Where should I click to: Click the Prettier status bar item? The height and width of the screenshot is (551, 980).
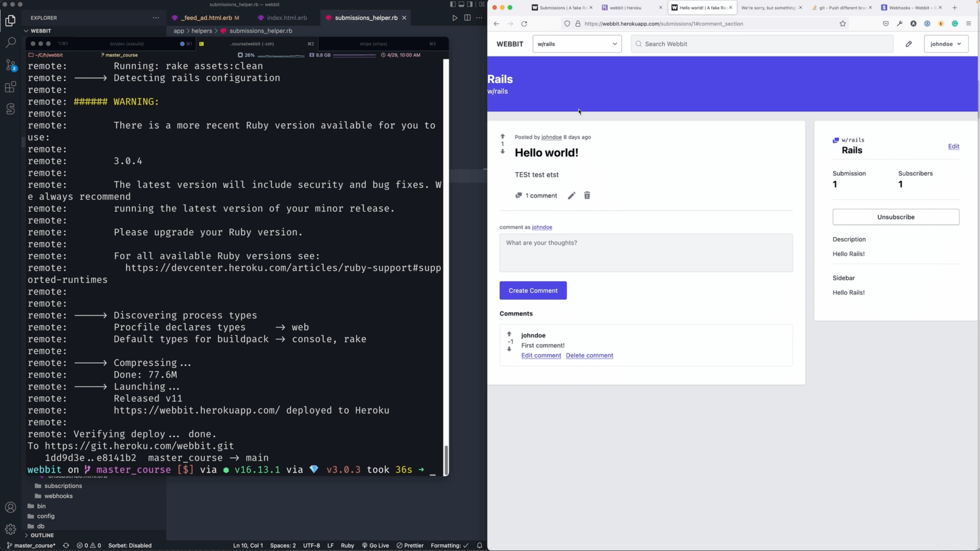tap(410, 545)
